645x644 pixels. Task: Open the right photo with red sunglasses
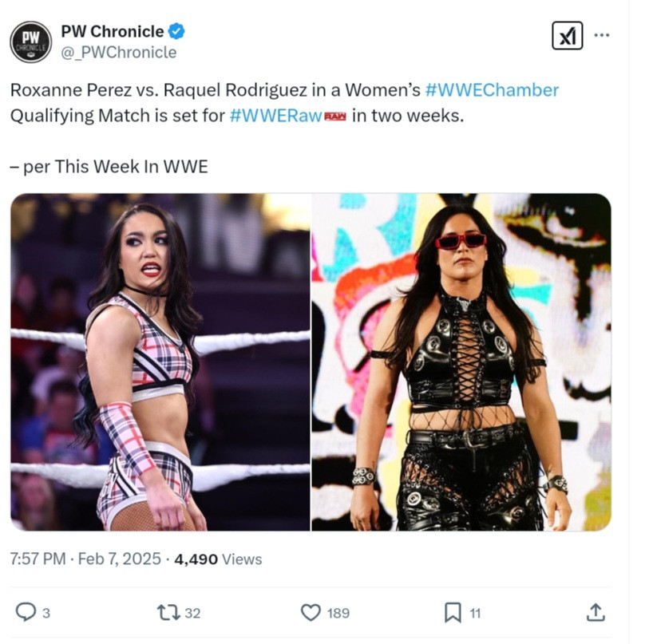point(461,362)
